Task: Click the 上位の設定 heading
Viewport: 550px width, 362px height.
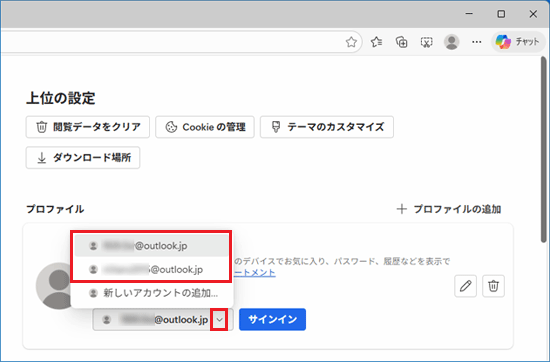Action: click(x=61, y=98)
